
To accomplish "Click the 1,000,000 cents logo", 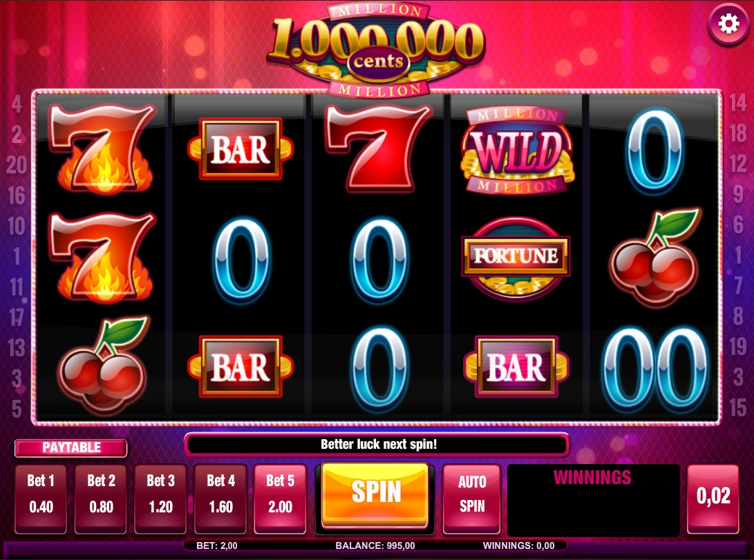I will point(377,50).
